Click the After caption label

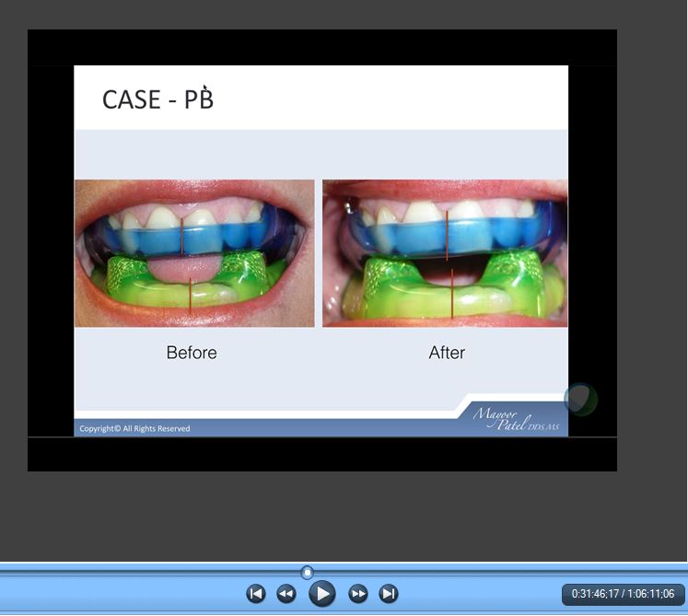coord(447,353)
